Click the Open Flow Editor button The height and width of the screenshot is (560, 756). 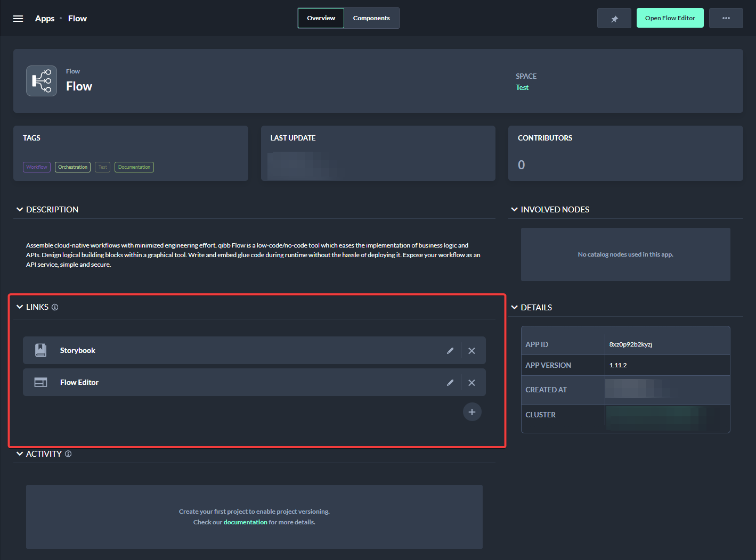pyautogui.click(x=670, y=19)
